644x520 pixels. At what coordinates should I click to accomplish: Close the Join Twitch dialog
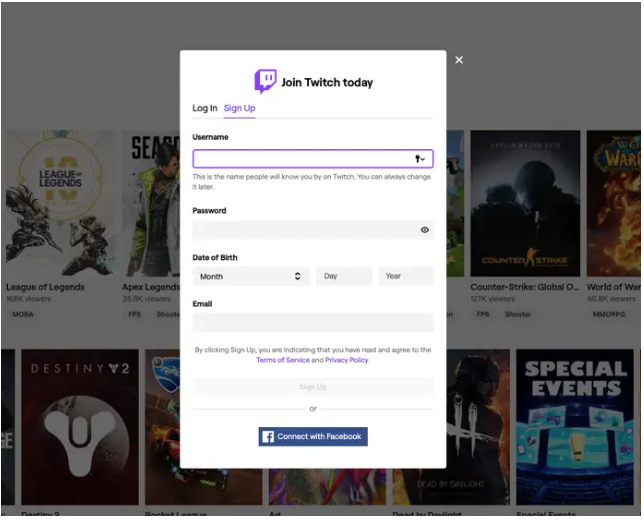(x=459, y=60)
